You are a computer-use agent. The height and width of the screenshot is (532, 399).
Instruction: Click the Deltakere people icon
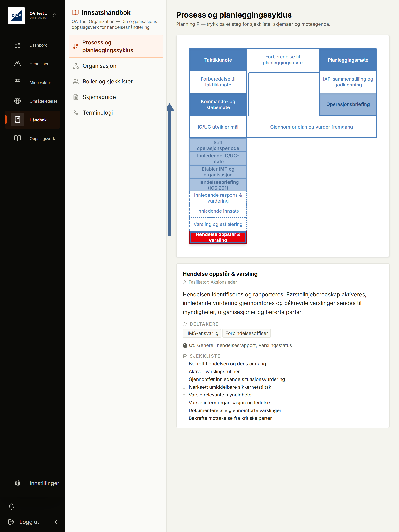coord(185,324)
